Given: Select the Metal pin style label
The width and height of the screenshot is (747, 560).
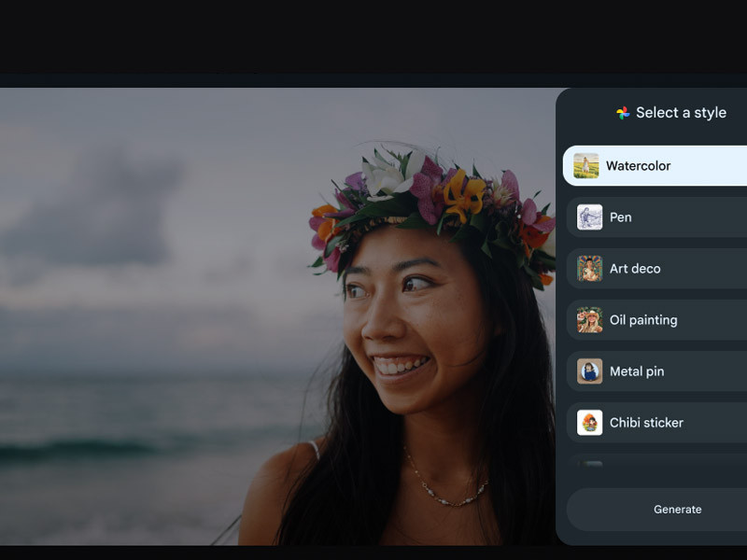Looking at the screenshot, I should click(637, 371).
